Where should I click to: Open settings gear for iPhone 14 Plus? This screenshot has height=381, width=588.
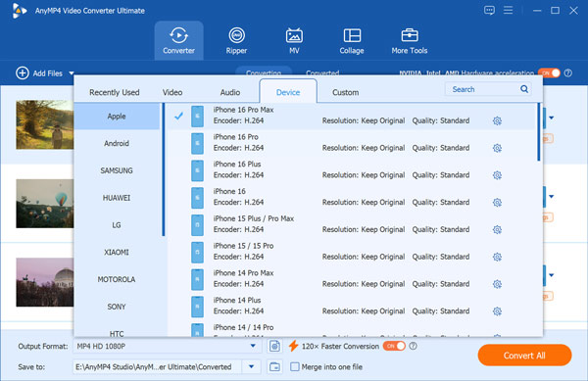[x=497, y=310]
